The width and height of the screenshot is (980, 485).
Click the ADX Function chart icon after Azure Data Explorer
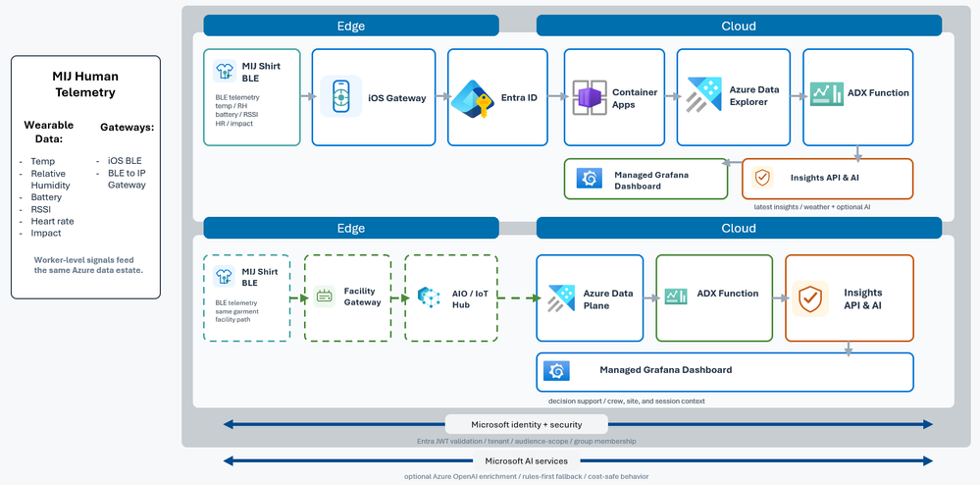[826, 94]
